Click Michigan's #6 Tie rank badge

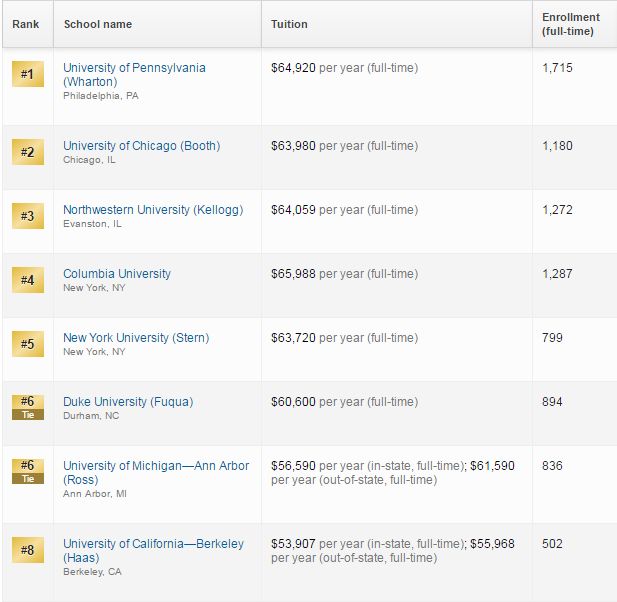point(28,471)
